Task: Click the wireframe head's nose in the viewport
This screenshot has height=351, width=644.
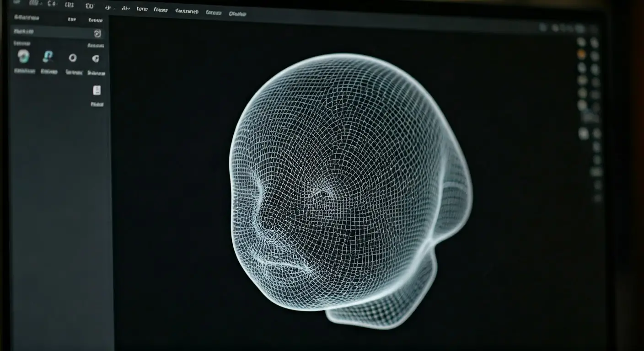Action: tap(264, 223)
